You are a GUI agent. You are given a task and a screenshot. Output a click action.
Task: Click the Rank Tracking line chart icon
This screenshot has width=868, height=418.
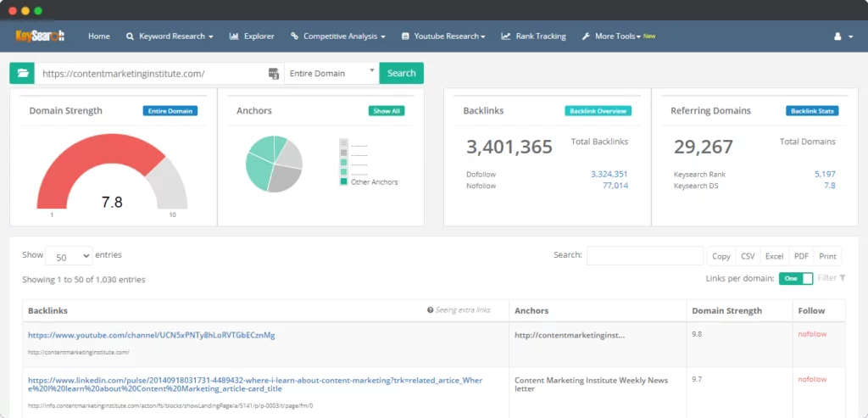pos(506,36)
